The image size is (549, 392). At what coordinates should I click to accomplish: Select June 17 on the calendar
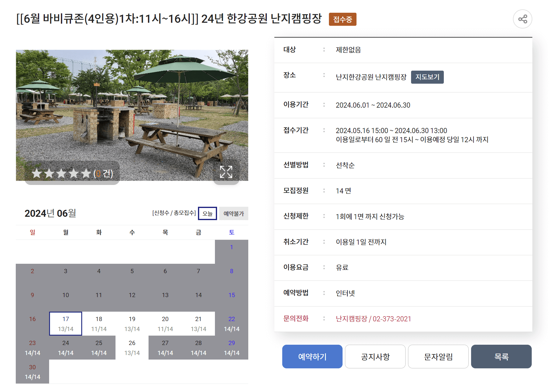[x=65, y=323]
